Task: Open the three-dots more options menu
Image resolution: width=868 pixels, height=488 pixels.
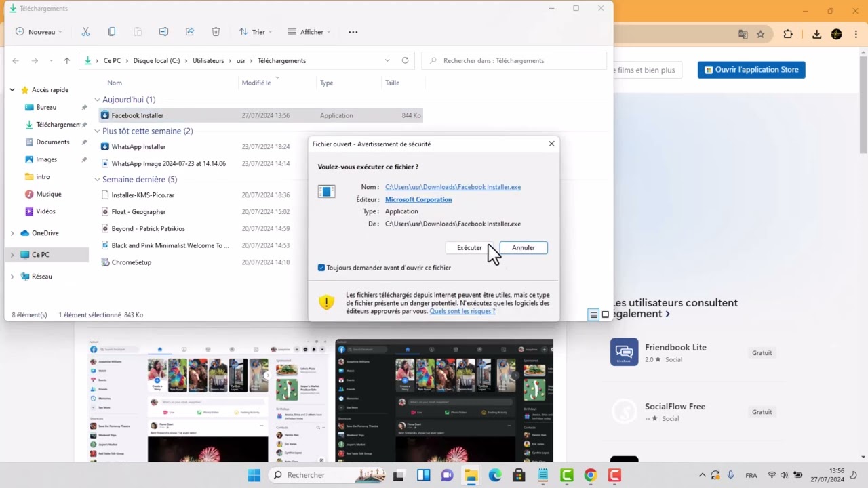Action: [353, 32]
